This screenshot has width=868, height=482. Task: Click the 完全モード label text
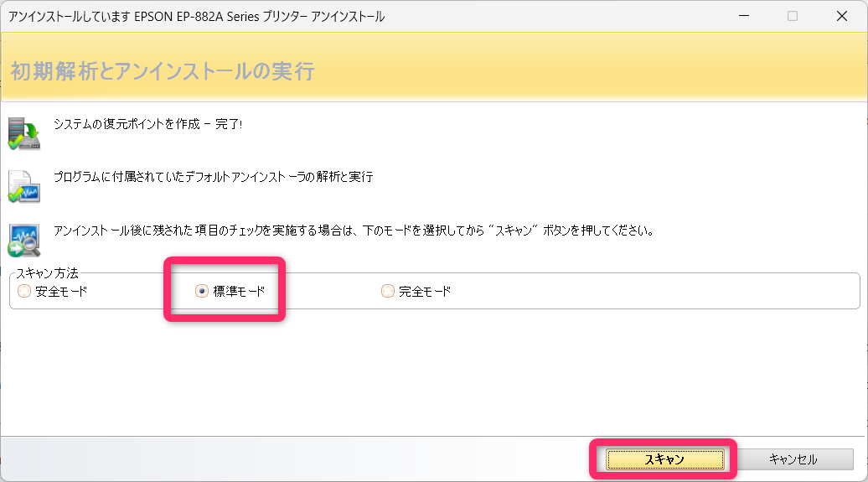[425, 292]
